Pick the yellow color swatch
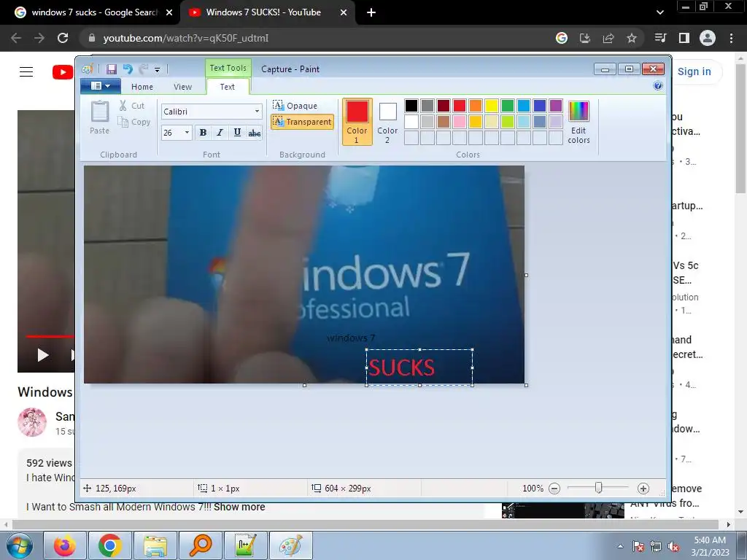 [x=492, y=105]
